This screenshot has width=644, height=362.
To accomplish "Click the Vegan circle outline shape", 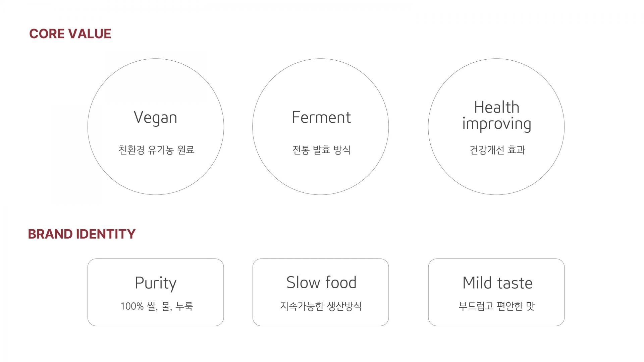I will pyautogui.click(x=156, y=127).
